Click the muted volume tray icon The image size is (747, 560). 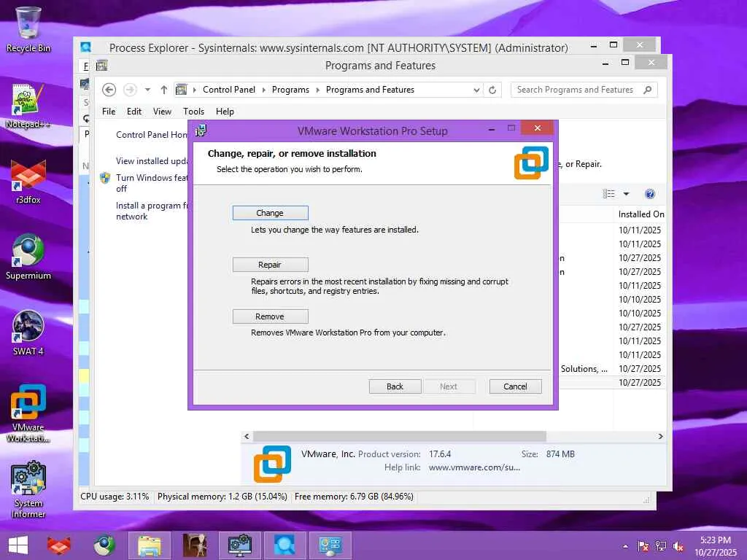point(678,546)
